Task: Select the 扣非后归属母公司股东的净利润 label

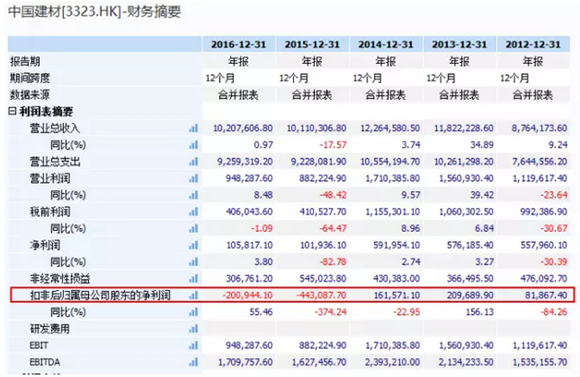Action: [100, 295]
